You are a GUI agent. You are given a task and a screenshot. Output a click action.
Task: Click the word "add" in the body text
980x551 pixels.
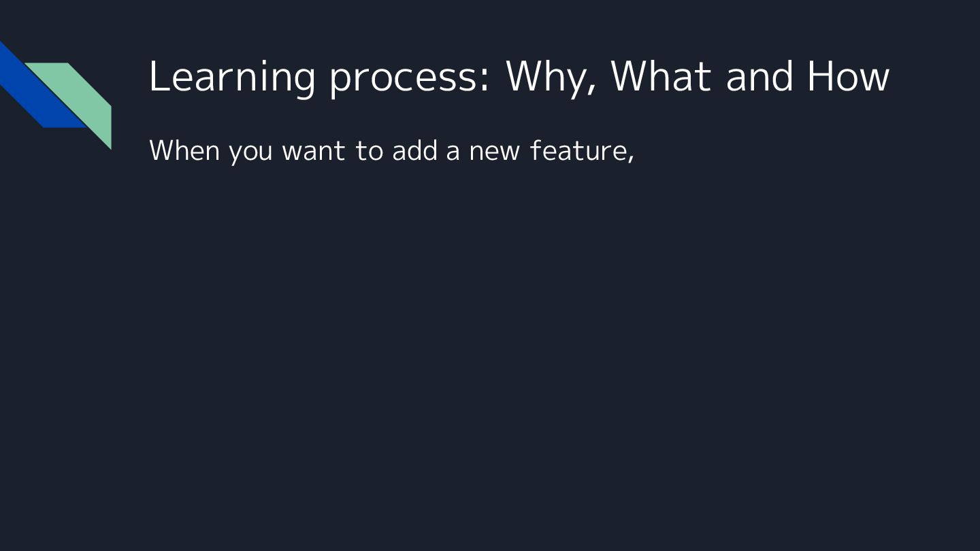click(x=414, y=150)
